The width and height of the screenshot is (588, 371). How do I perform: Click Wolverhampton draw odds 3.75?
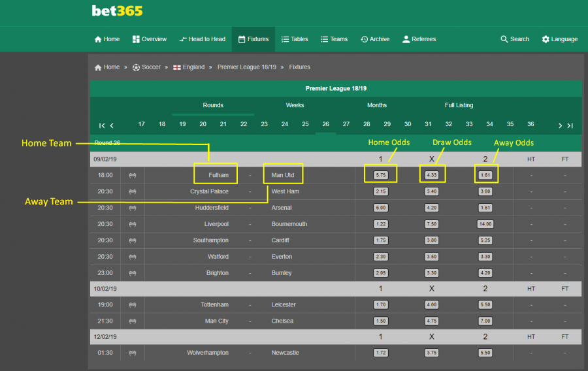point(432,353)
